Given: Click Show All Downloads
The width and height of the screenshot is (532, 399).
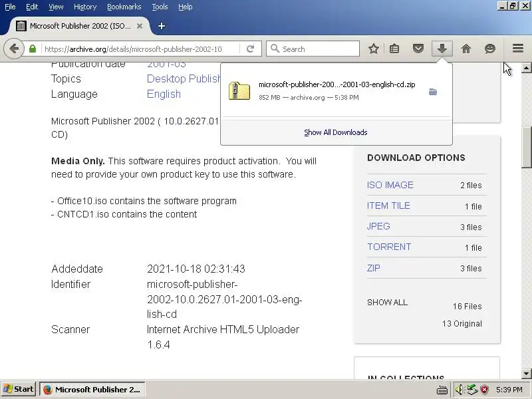Looking at the screenshot, I should pyautogui.click(x=336, y=132).
